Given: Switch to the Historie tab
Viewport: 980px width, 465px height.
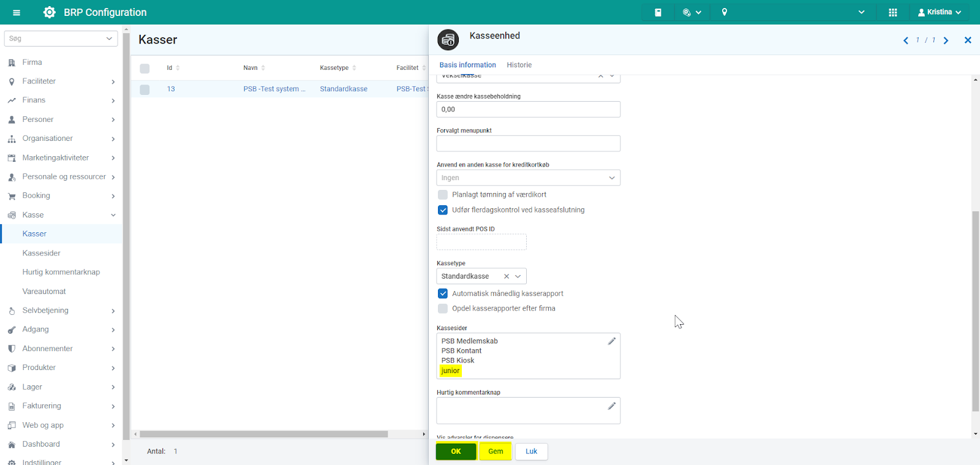Looking at the screenshot, I should (519, 65).
